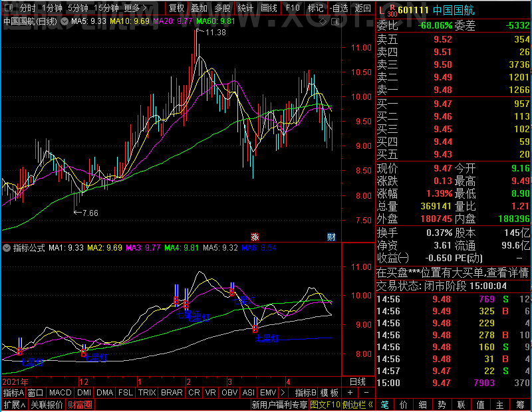532x412 pixels.
Task: Switch indicator to CR
Action: coord(194,393)
